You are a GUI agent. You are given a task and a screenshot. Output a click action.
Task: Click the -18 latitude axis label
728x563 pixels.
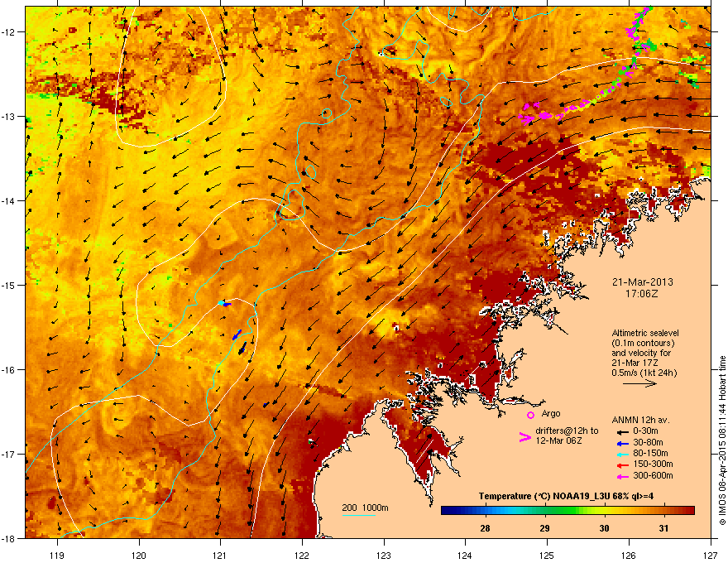(x=8, y=538)
